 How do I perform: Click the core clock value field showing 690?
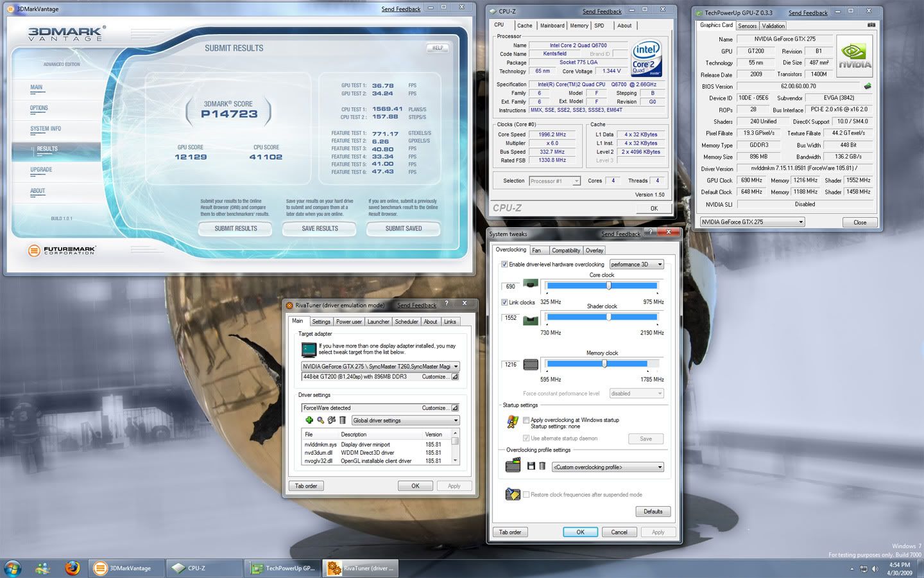point(511,286)
